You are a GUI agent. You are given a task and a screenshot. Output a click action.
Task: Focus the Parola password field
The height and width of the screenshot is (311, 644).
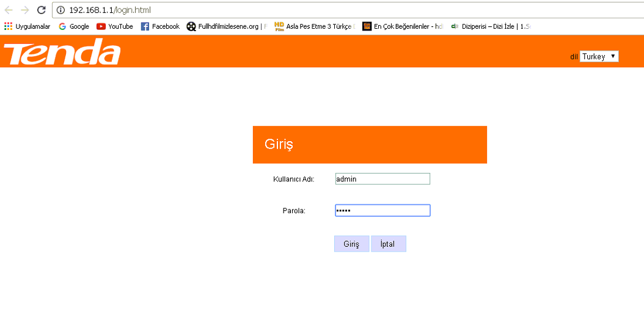tap(382, 210)
